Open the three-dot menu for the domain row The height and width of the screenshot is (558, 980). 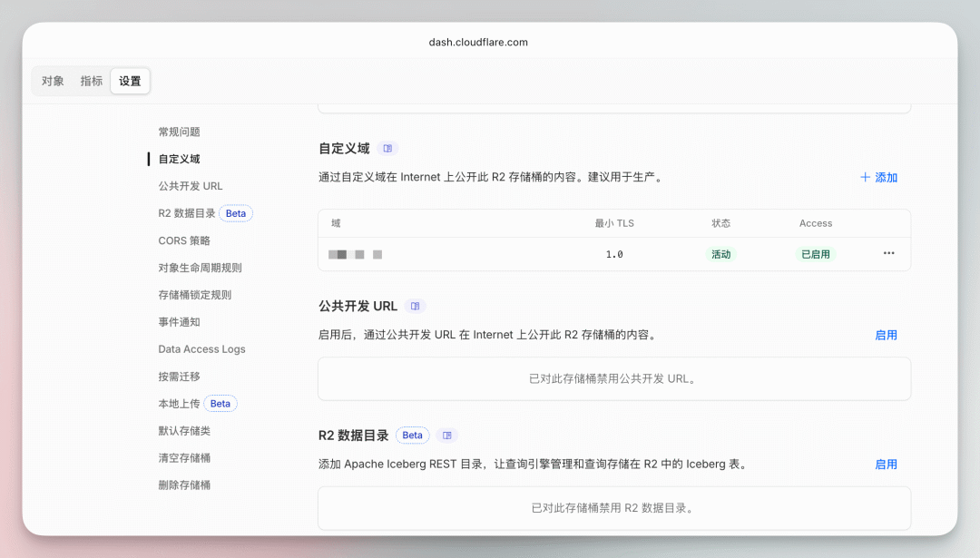pyautogui.click(x=888, y=253)
